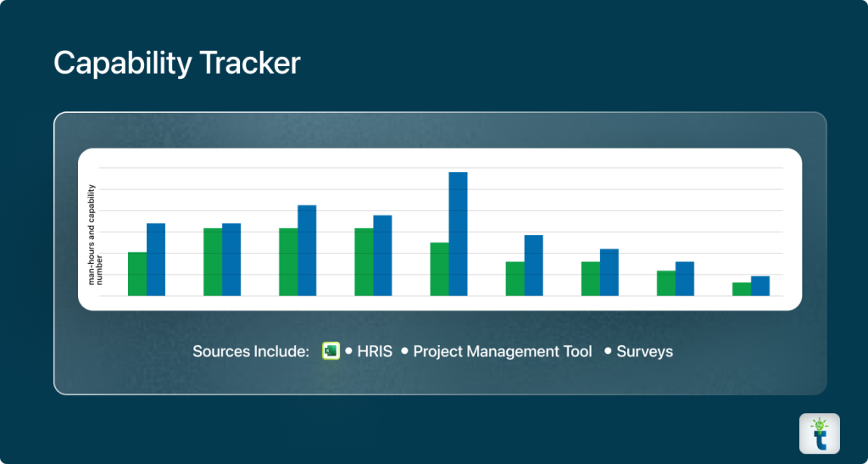
Task: Open the Project Management Tool source
Action: [x=502, y=351]
